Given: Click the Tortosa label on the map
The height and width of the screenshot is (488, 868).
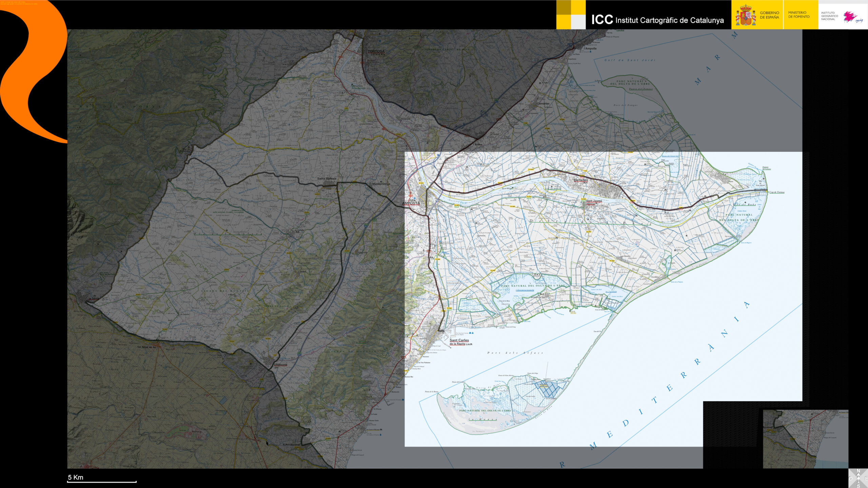Looking at the screenshot, I should [376, 52].
